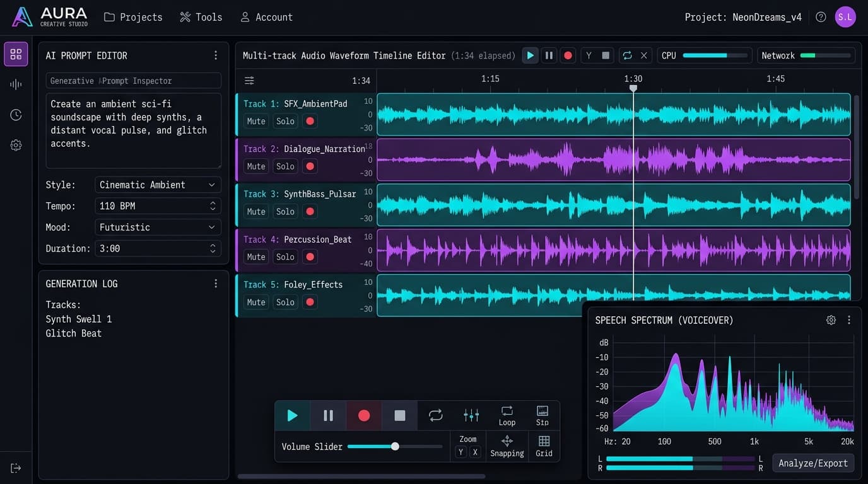Click the Loop icon in bottom transport
Image resolution: width=868 pixels, height=484 pixels.
(507, 415)
